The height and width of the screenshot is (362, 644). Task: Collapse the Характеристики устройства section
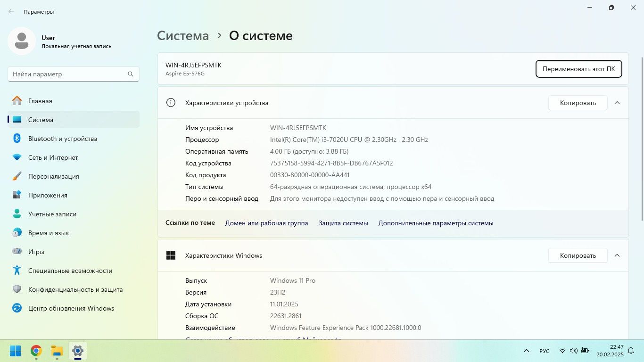pos(617,103)
